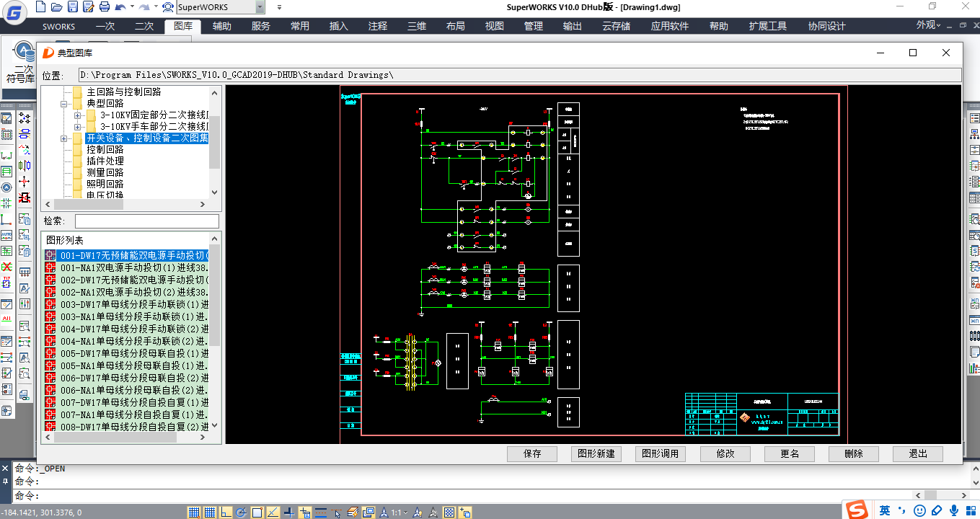Toggle polar tracking in status bar

coord(242,513)
